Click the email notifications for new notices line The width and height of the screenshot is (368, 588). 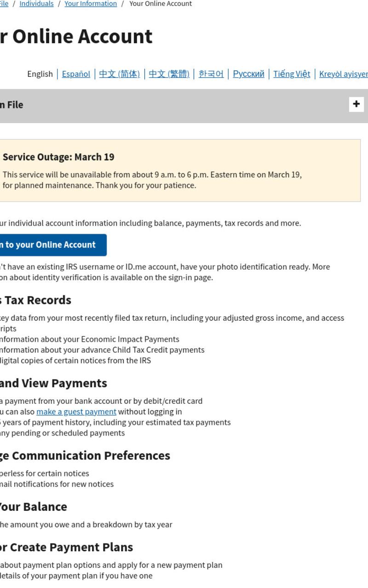(57, 484)
